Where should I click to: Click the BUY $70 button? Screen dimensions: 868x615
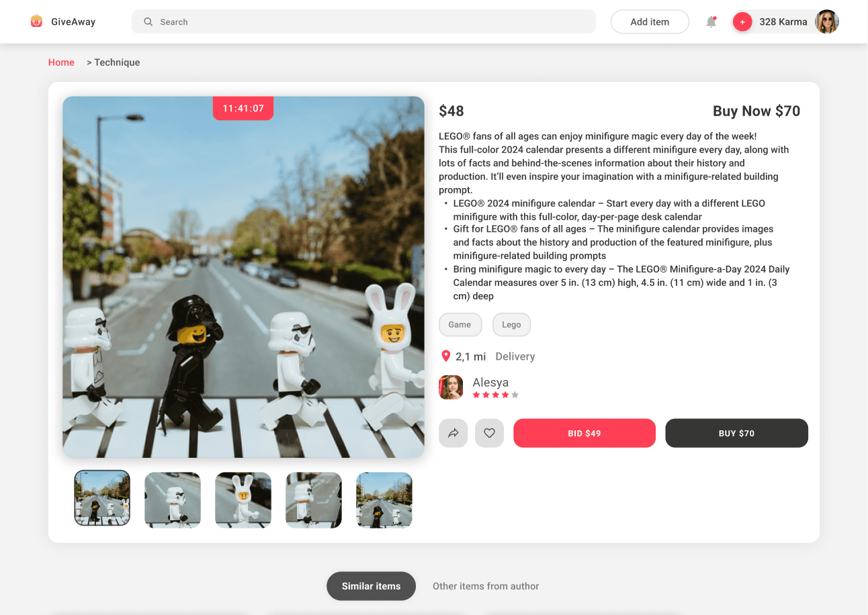pyautogui.click(x=736, y=433)
